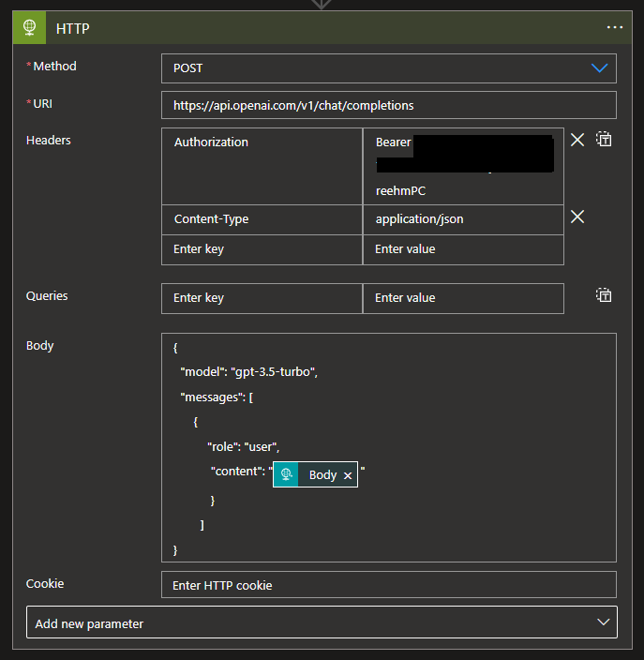Viewport: 644px width, 660px height.
Task: Switch Headers to text mode
Action: tap(605, 140)
